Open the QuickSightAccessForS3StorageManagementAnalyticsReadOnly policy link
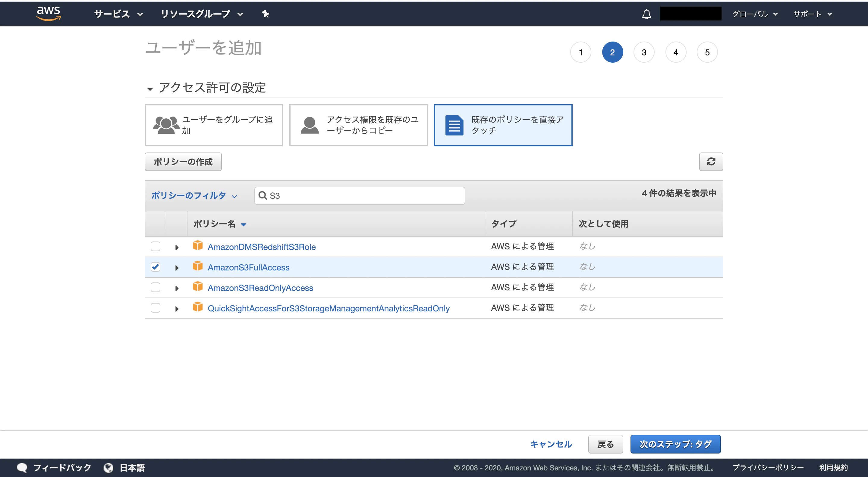Image resolution: width=868 pixels, height=477 pixels. 329,308
